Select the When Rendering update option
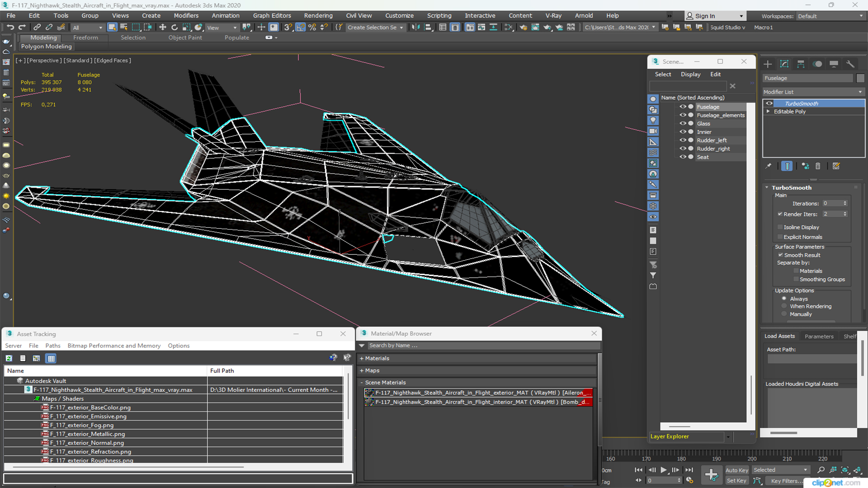Screen dimensions: 868x488 [x=784, y=306]
